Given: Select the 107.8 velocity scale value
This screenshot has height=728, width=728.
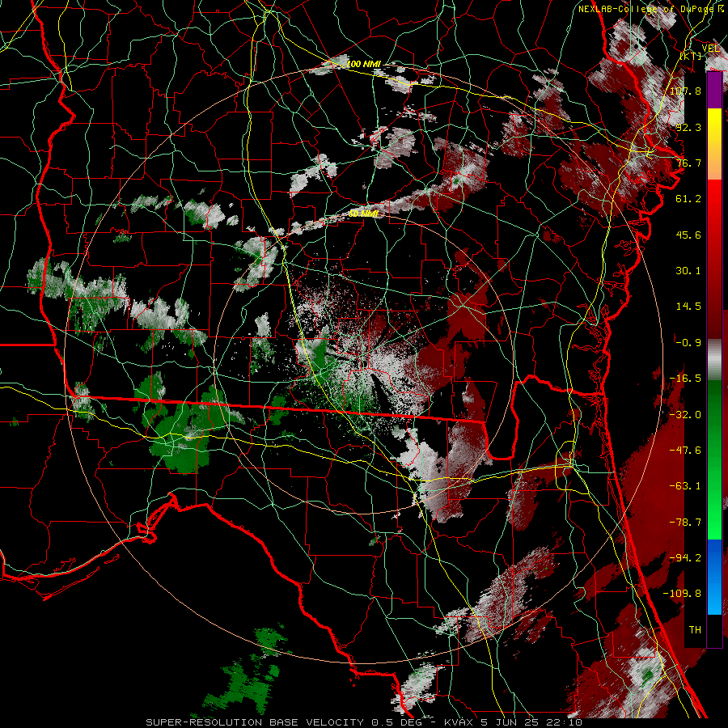Looking at the screenshot, I should pos(685,91).
